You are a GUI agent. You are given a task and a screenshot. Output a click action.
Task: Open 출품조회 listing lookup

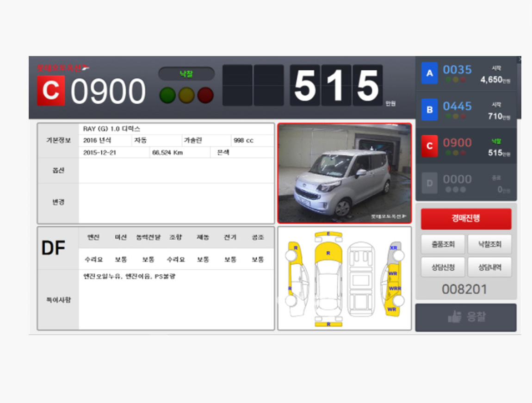pos(442,244)
